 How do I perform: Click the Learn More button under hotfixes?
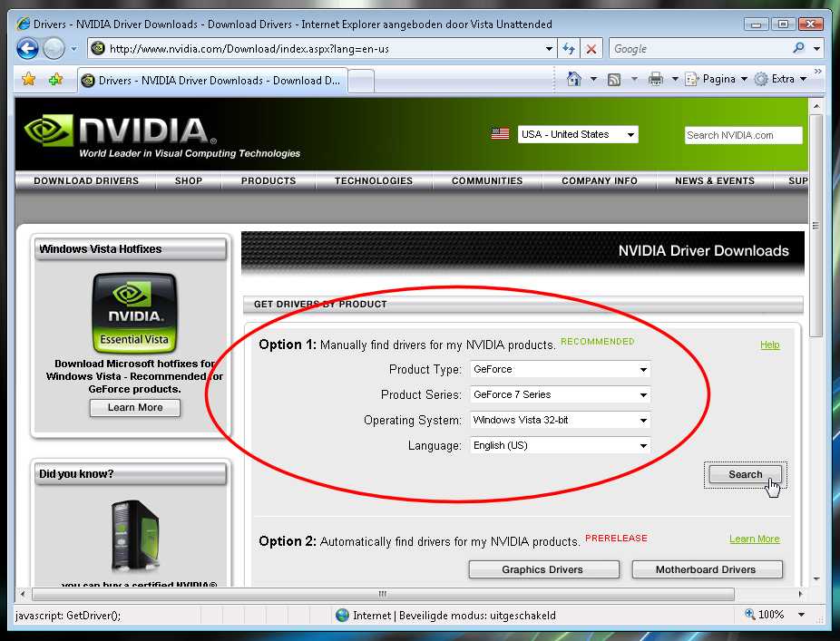coord(135,407)
